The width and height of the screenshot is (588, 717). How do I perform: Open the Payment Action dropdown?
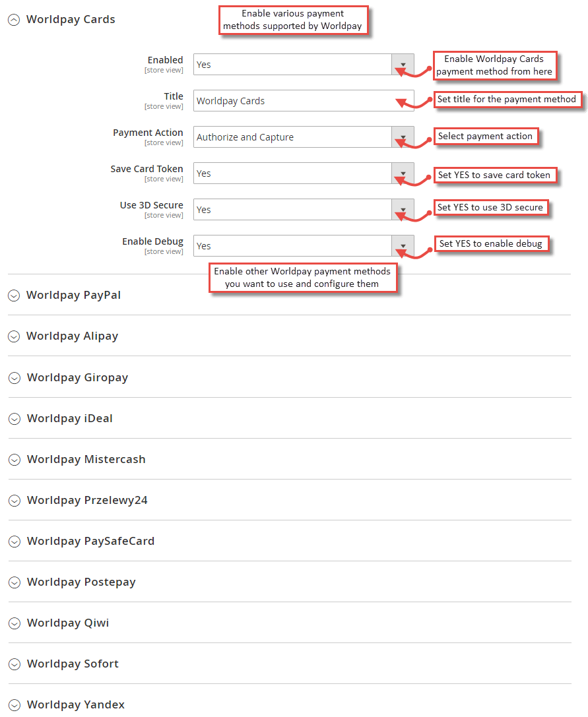click(304, 137)
